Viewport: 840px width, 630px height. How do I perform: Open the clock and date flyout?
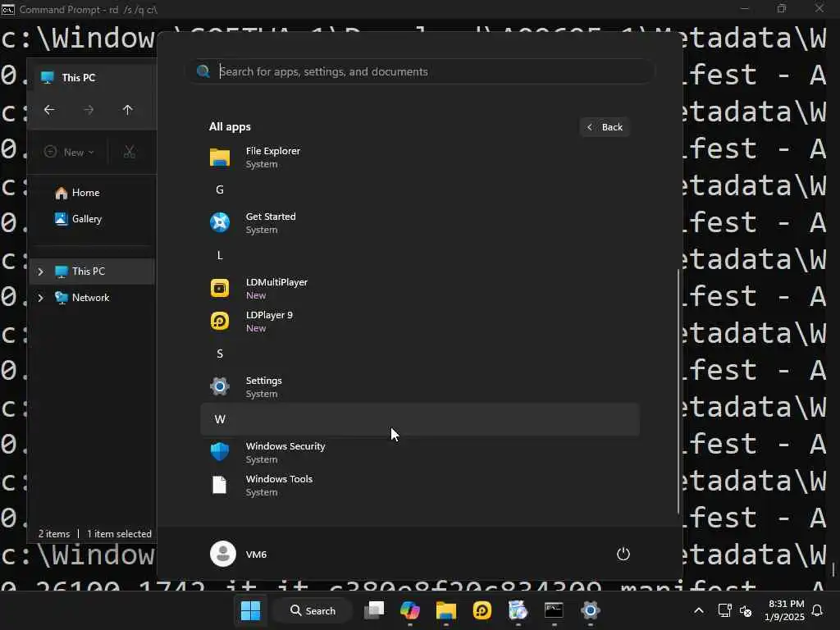tap(784, 610)
